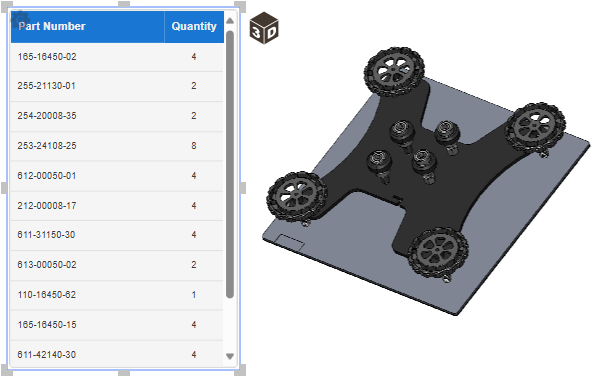Click the scrollbar down arrow
The height and width of the screenshot is (377, 599).
click(x=230, y=356)
